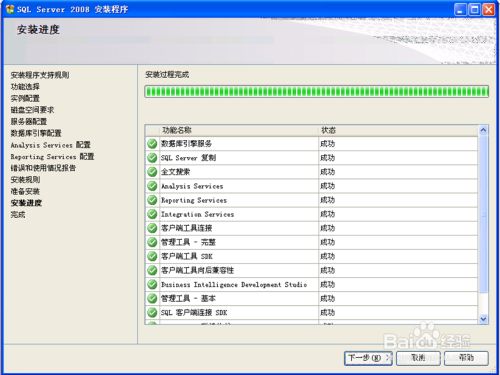Click the SQL Server 复制 feature name
The width and height of the screenshot is (500, 375).
[188, 158]
